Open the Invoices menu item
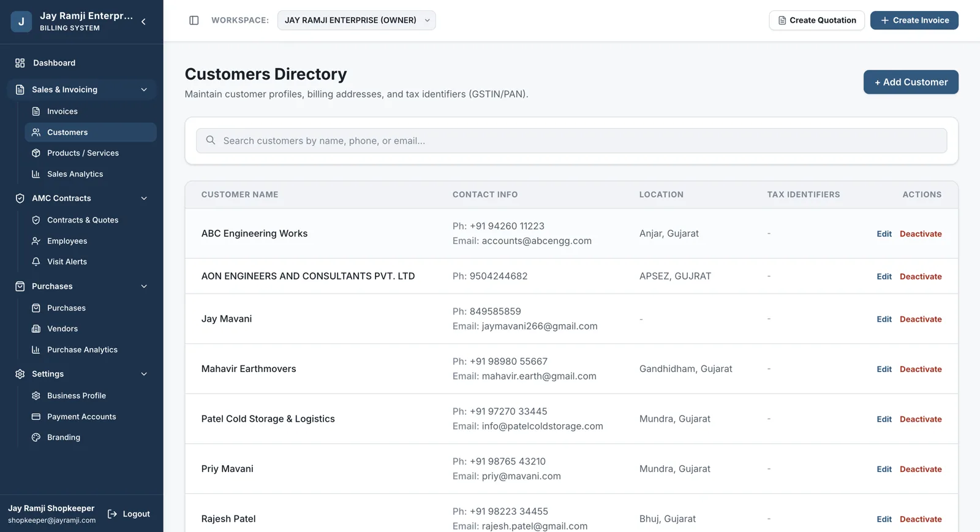 point(91,112)
